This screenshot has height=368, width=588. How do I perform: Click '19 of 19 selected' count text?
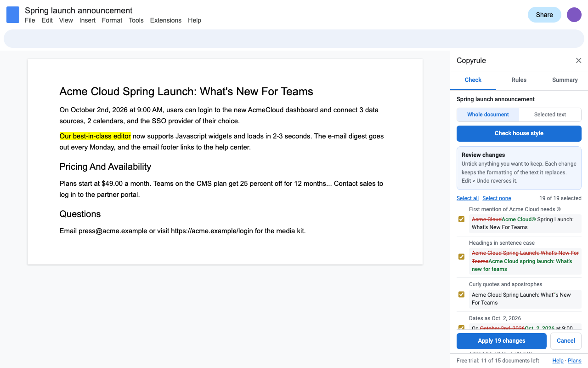pyautogui.click(x=560, y=198)
